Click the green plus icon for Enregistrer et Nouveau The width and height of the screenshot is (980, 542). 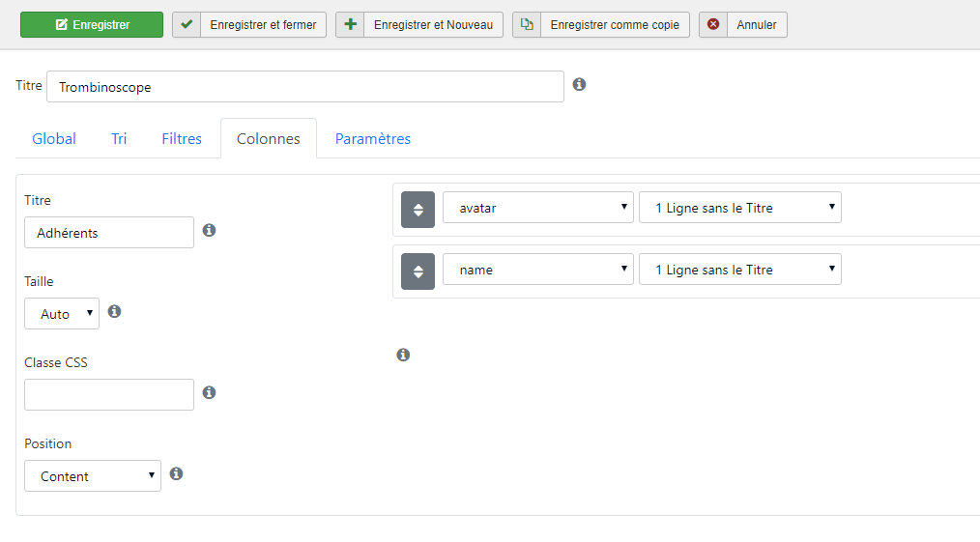(x=350, y=25)
